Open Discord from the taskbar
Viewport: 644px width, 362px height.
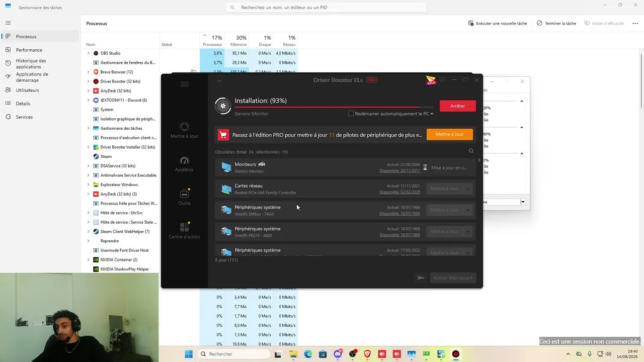click(338, 354)
